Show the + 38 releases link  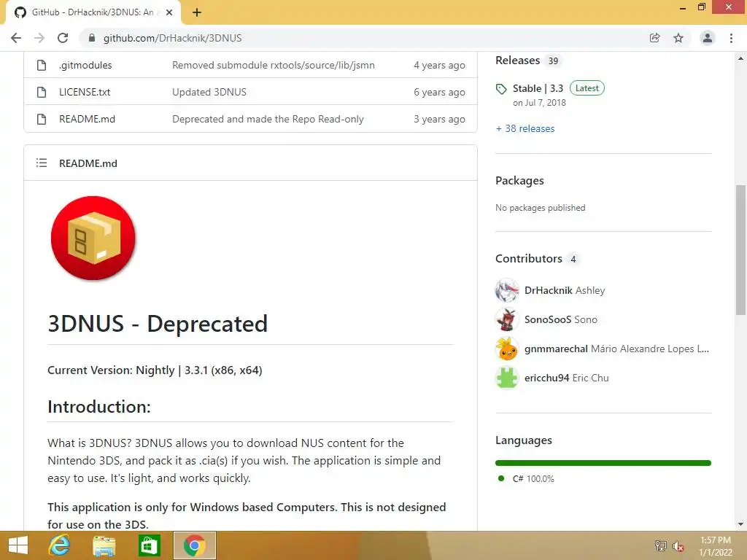[525, 128]
